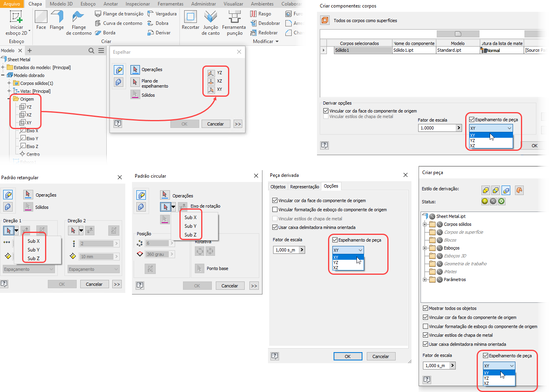Enable Vincular formatação de esboço in Peça derivada
The height and width of the screenshot is (392, 549).
point(275,210)
